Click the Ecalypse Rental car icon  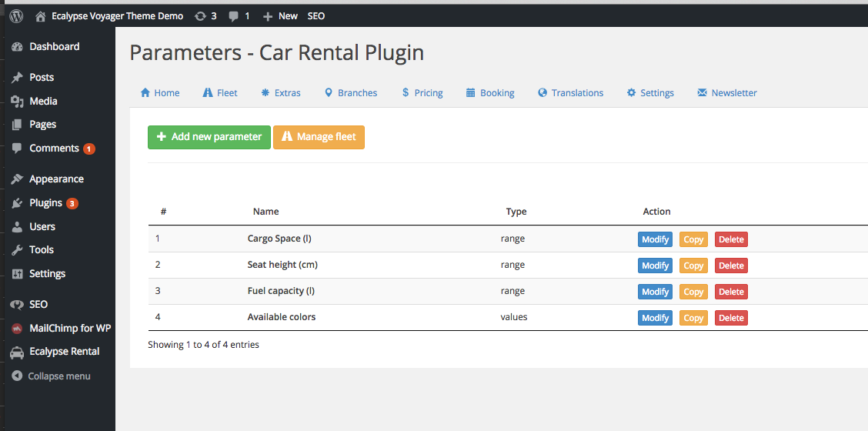17,352
